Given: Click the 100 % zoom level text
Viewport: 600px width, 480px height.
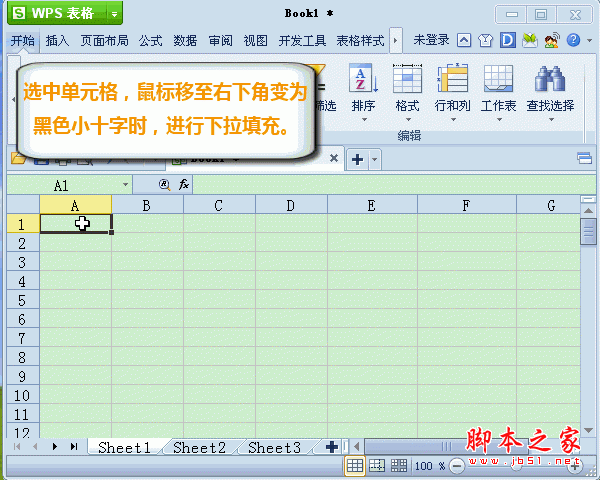Looking at the screenshot, I should (430, 466).
